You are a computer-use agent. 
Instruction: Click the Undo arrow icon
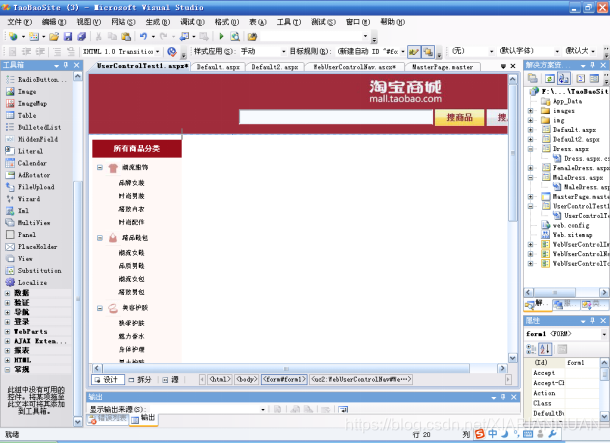(x=143, y=37)
